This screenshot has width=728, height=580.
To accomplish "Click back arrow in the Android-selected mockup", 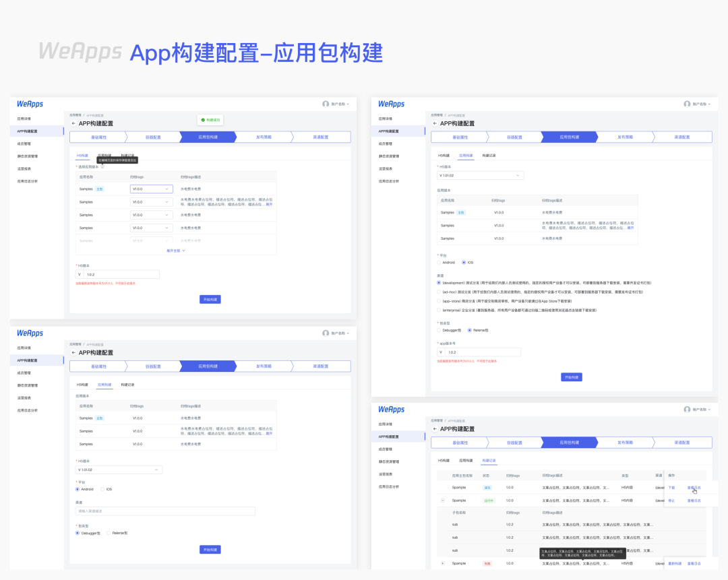I will tap(73, 352).
